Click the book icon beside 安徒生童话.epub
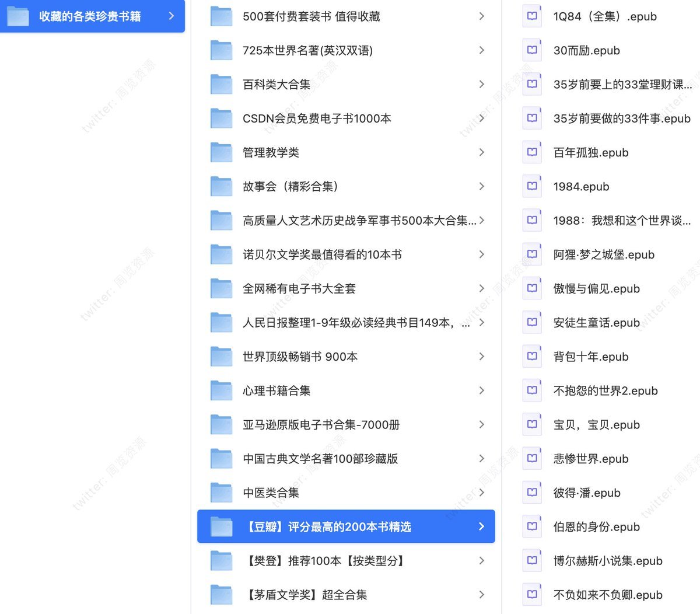Image resolution: width=700 pixels, height=614 pixels. pos(532,322)
